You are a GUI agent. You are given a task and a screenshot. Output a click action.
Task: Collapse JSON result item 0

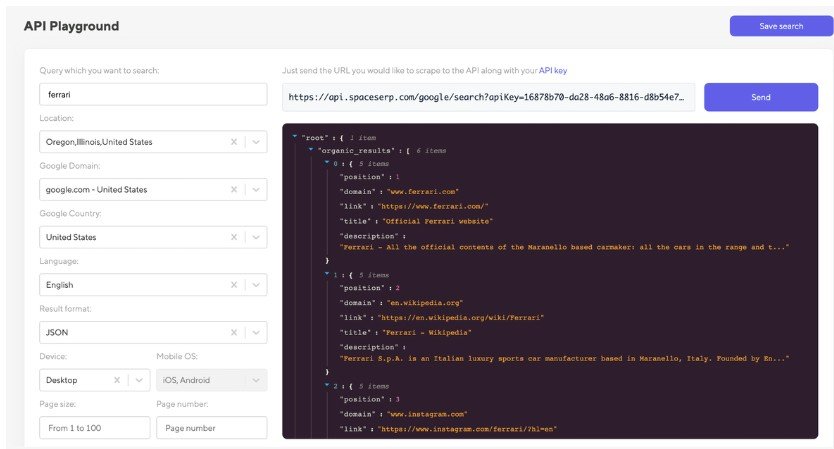327,163
